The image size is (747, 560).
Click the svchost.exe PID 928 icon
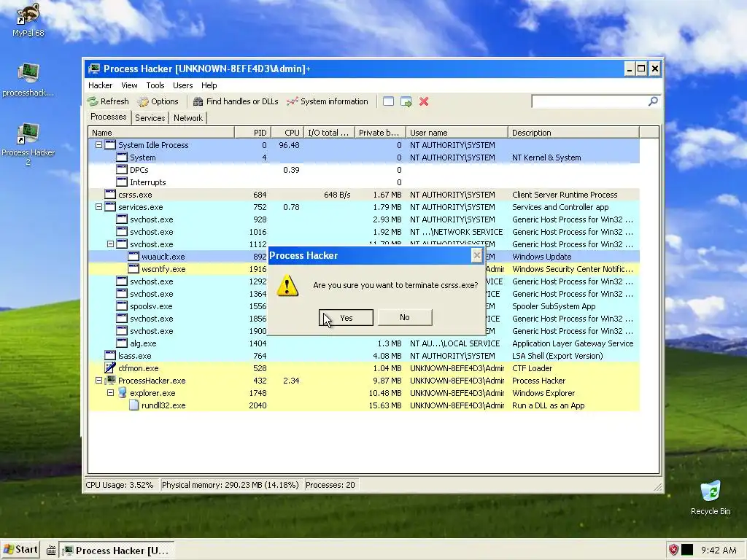pyautogui.click(x=122, y=219)
